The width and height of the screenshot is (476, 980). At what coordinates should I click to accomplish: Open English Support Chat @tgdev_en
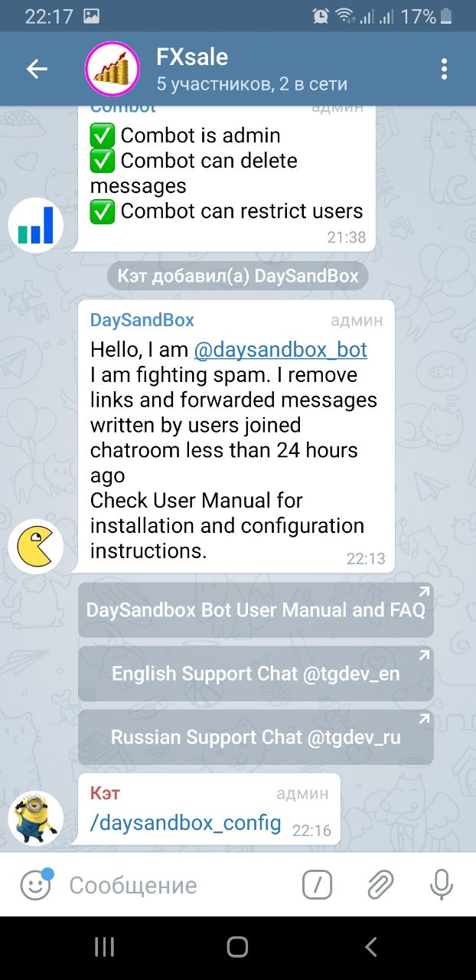coord(256,674)
